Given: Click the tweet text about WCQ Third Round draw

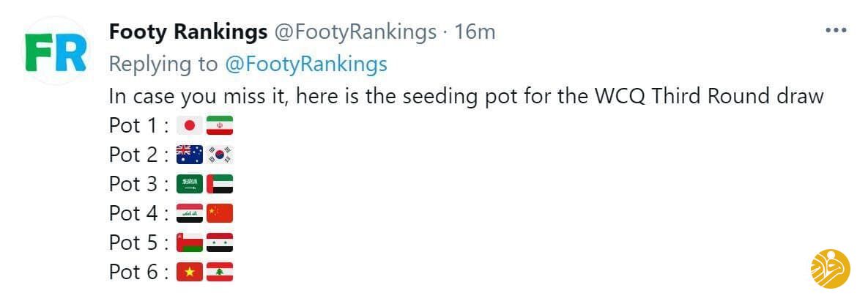Looking at the screenshot, I should 466,96.
